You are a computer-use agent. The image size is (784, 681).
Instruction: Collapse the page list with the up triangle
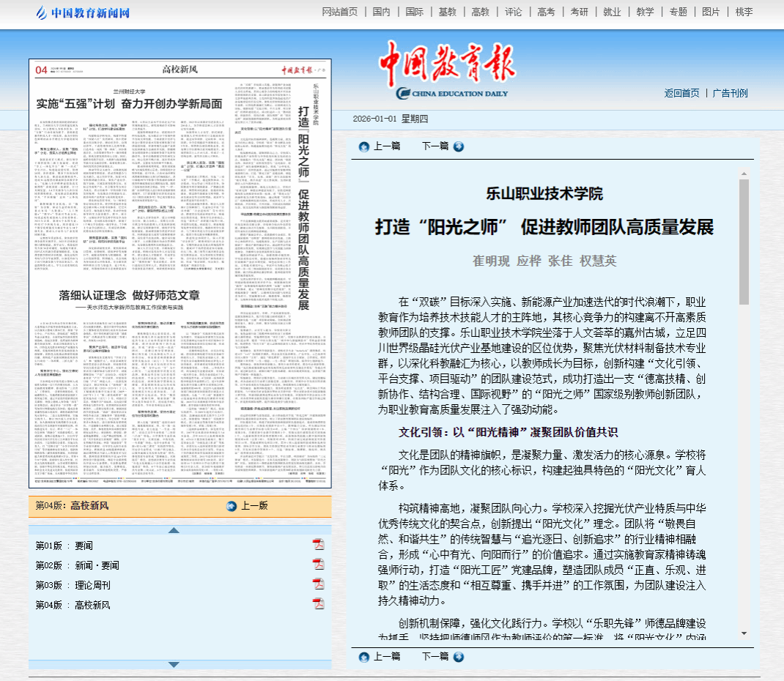coord(174,530)
